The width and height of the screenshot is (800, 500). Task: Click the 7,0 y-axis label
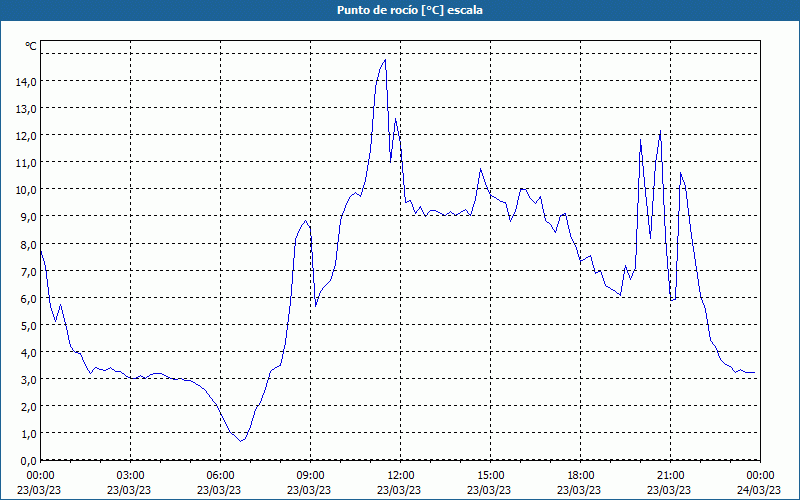pyautogui.click(x=28, y=271)
